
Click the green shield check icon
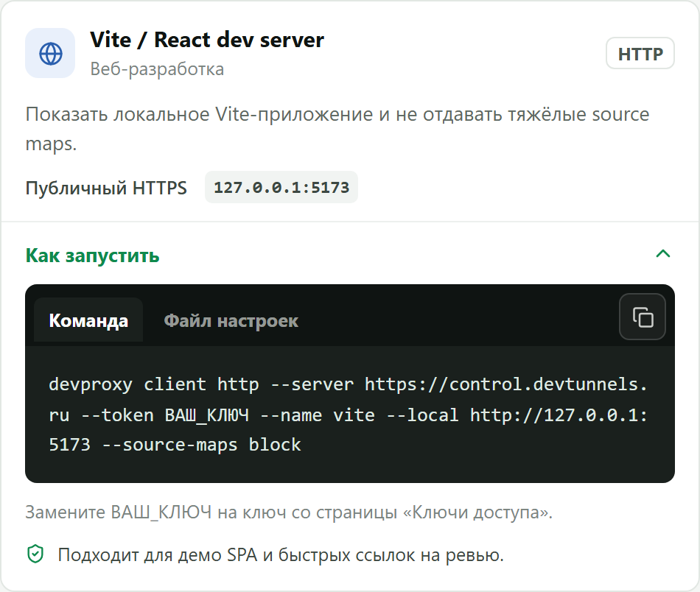35,554
